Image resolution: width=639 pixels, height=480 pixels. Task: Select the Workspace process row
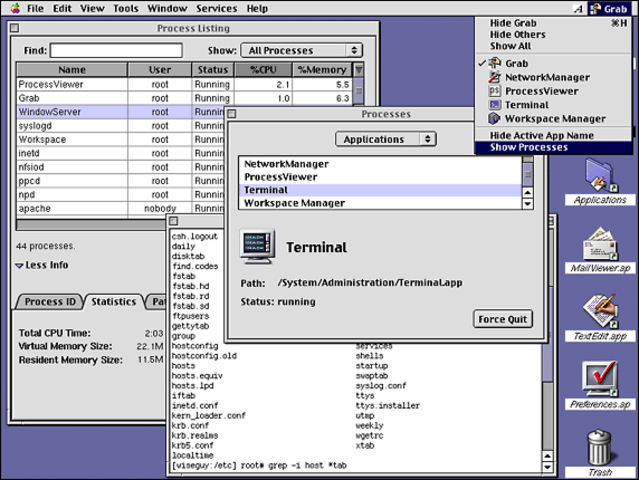(x=121, y=140)
